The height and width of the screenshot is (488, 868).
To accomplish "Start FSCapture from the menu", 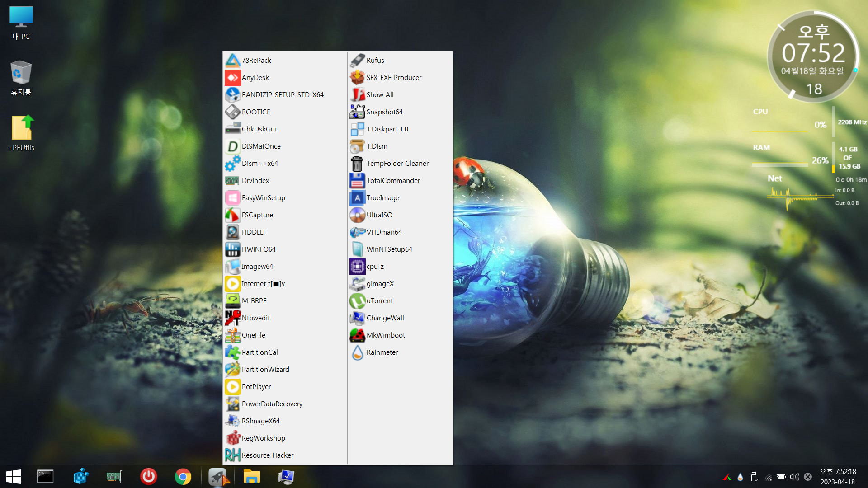I will [x=285, y=215].
